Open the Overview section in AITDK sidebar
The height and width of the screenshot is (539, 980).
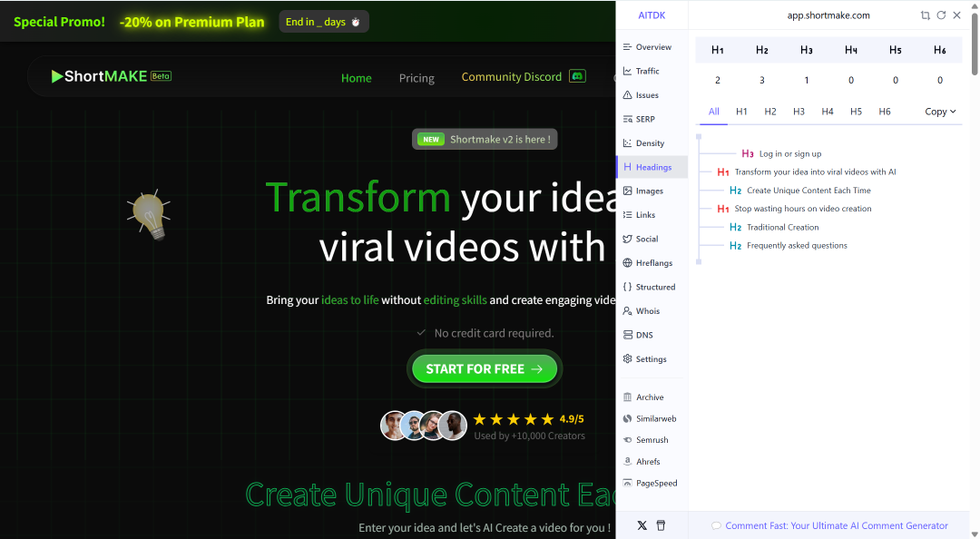(x=652, y=47)
